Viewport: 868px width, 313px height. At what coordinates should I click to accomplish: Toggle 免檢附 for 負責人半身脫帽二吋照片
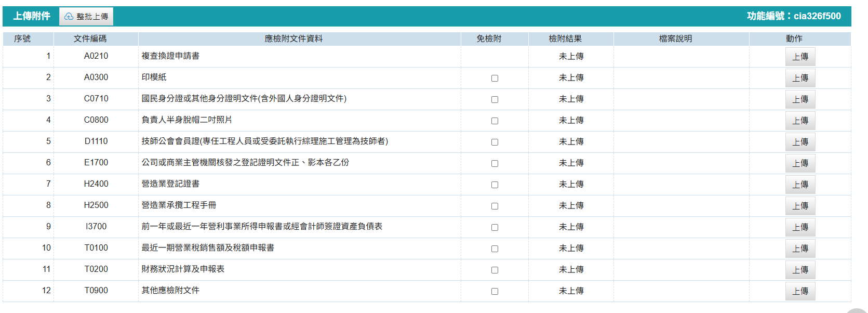495,121
